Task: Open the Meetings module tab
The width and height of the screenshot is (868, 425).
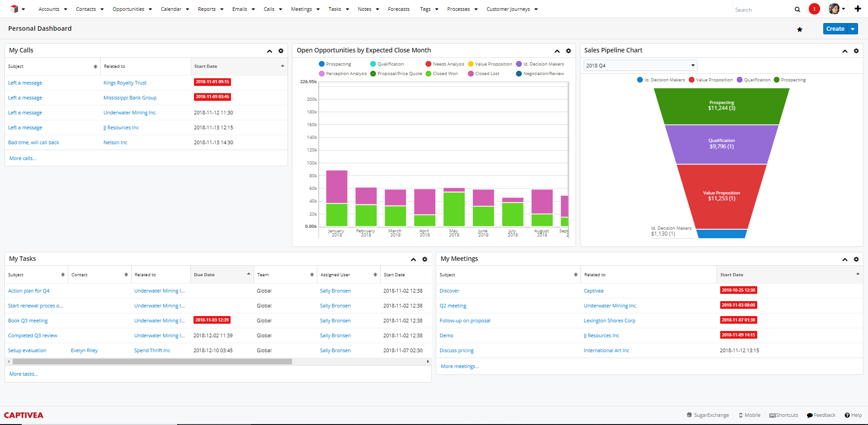Action: point(302,9)
